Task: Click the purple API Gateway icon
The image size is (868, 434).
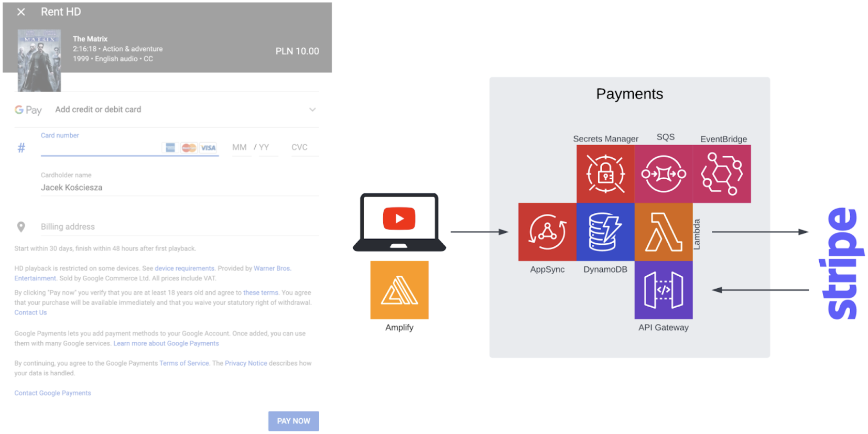Action: tap(664, 290)
